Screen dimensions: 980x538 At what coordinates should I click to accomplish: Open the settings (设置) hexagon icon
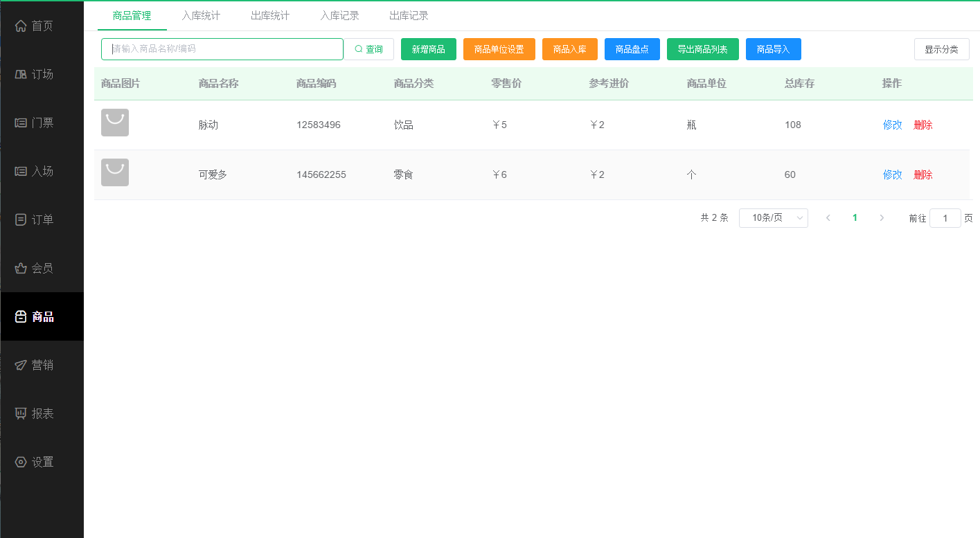(21, 462)
